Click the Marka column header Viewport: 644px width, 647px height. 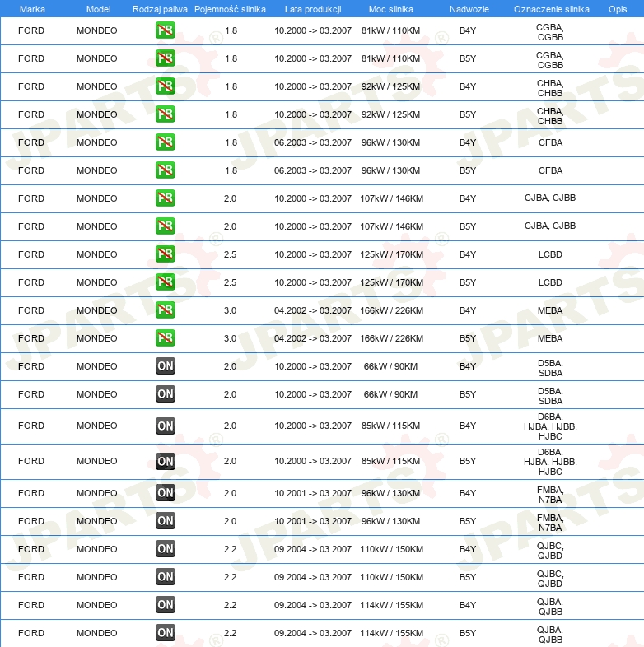[x=32, y=9]
